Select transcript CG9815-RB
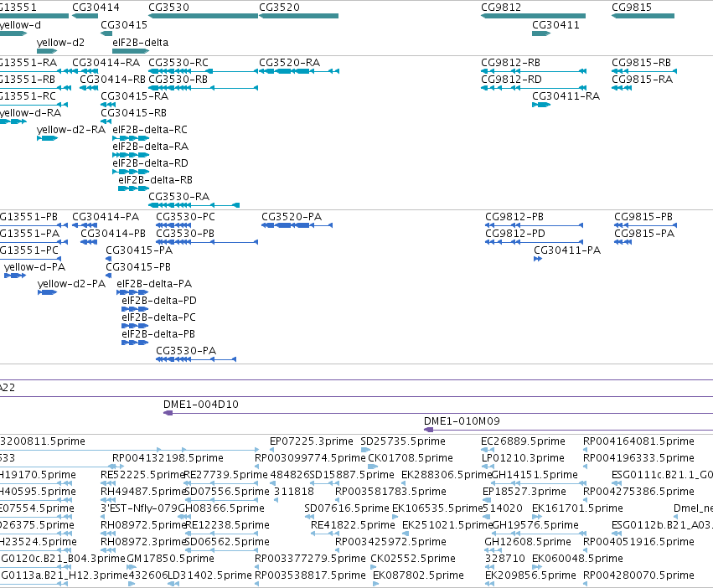 (x=641, y=63)
